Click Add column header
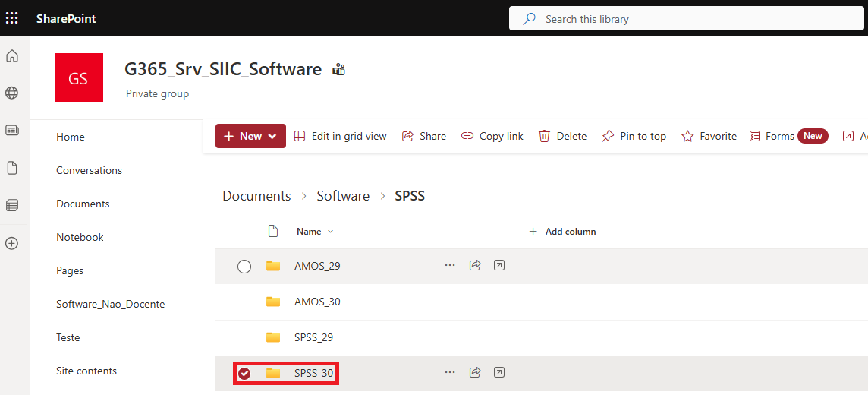The width and height of the screenshot is (868, 395). point(562,232)
